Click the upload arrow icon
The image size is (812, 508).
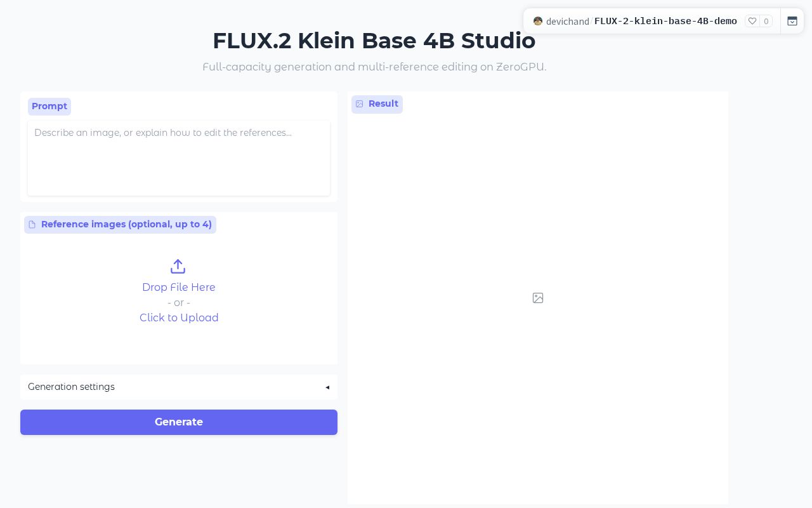[x=178, y=267]
